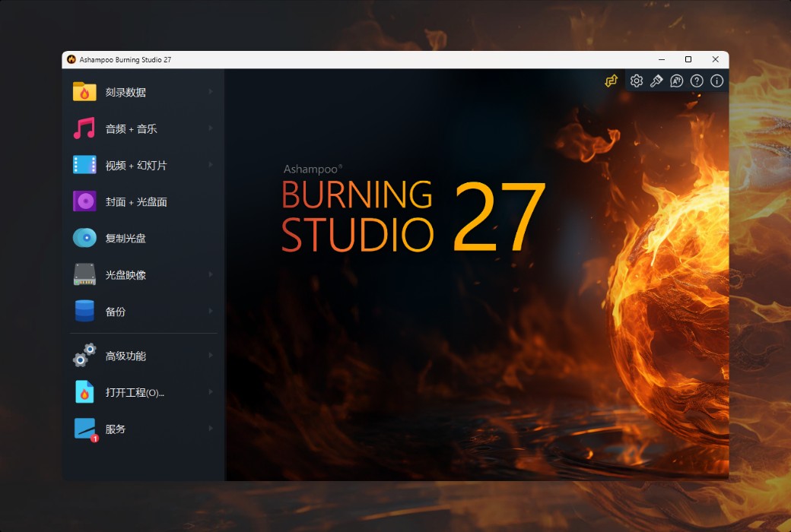The height and width of the screenshot is (532, 791).
Task: Click the info (i) icon
Action: click(x=716, y=80)
